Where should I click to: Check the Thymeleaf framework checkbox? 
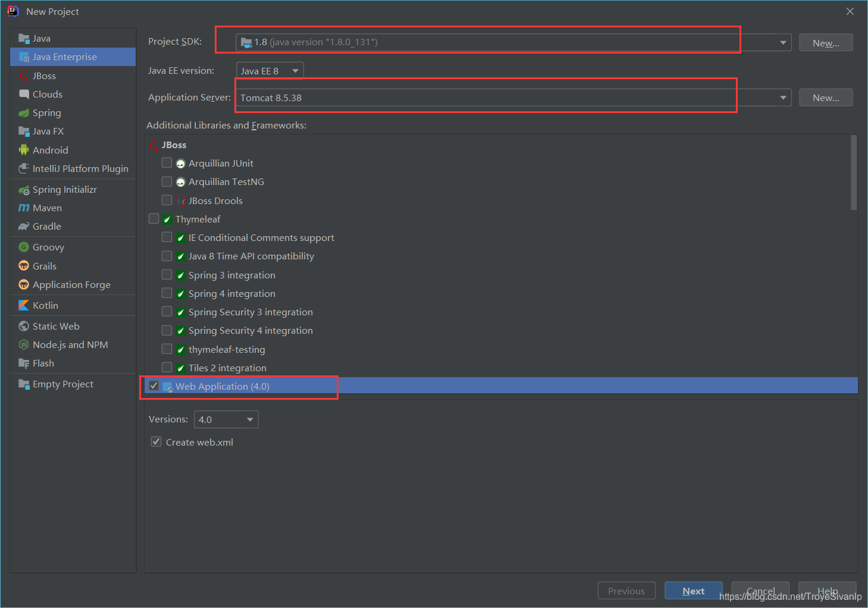pyautogui.click(x=153, y=219)
